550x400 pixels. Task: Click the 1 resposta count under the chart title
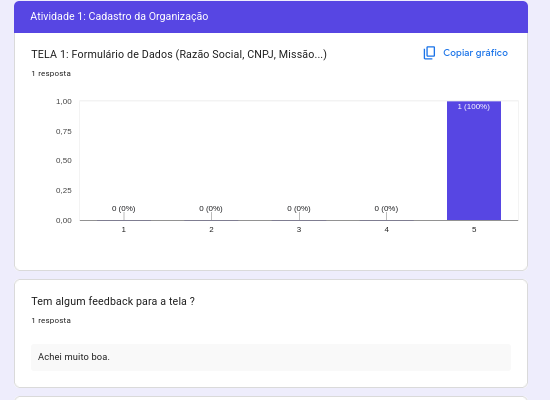click(x=51, y=74)
